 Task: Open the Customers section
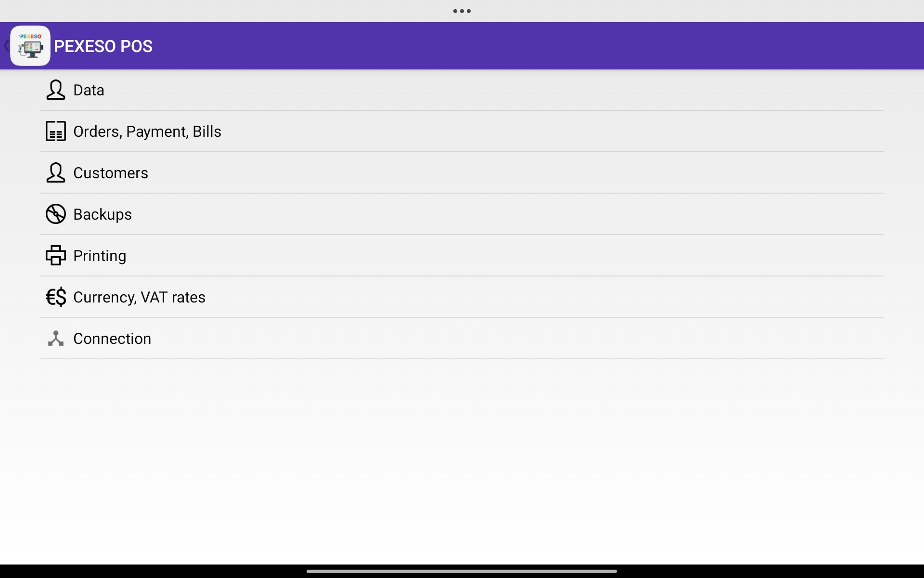click(x=110, y=172)
